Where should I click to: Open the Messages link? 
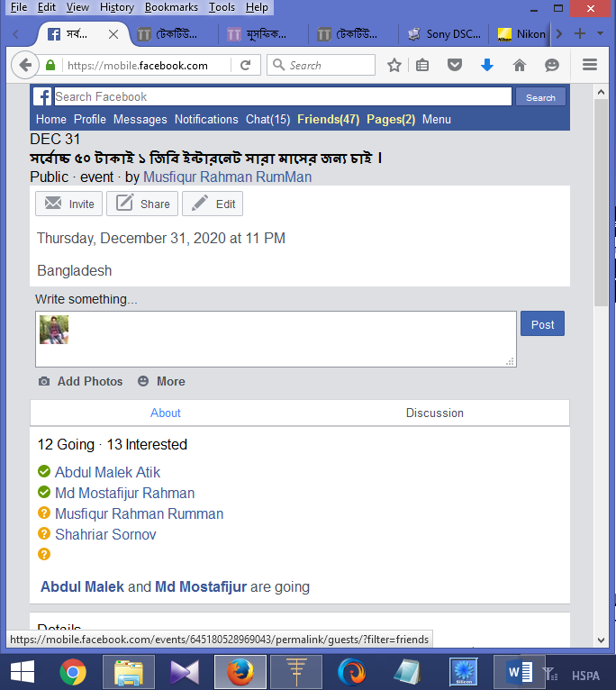[140, 119]
